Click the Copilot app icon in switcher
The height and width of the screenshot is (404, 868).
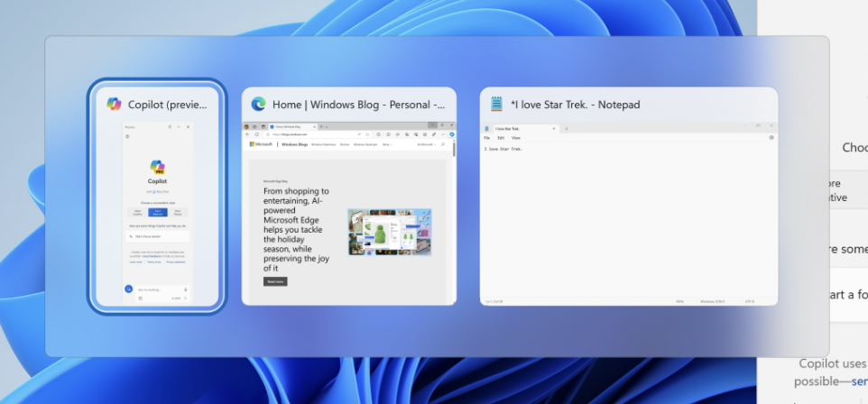[114, 104]
